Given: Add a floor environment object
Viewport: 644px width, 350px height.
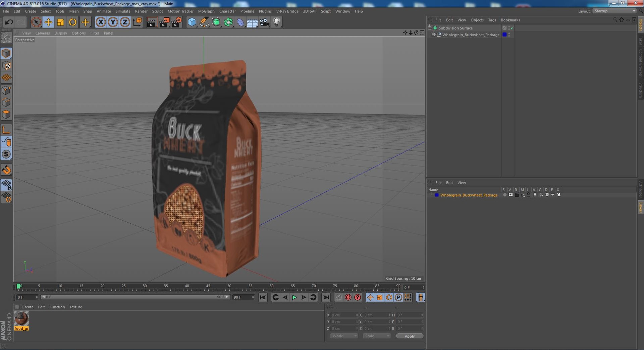Looking at the screenshot, I should tap(252, 22).
